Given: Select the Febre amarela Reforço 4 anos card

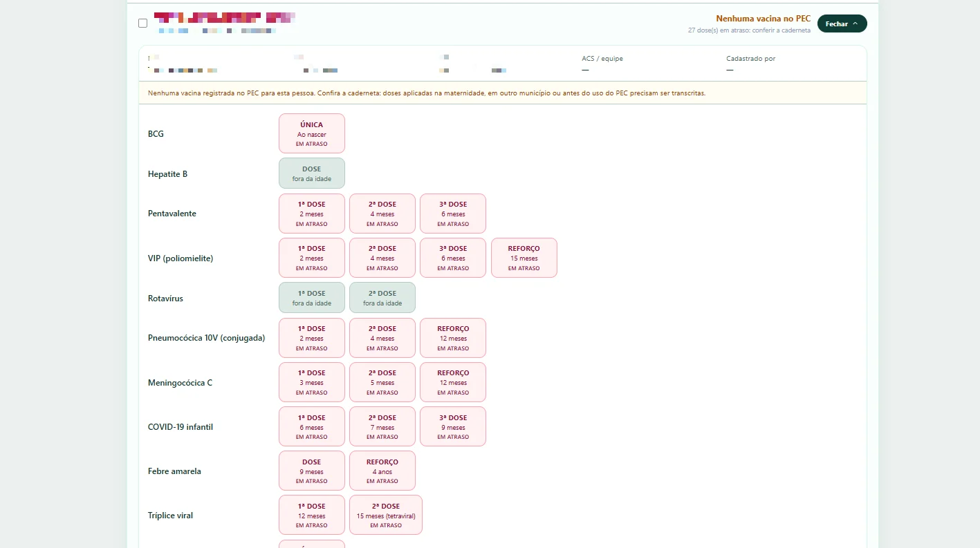Looking at the screenshot, I should pyautogui.click(x=382, y=471).
